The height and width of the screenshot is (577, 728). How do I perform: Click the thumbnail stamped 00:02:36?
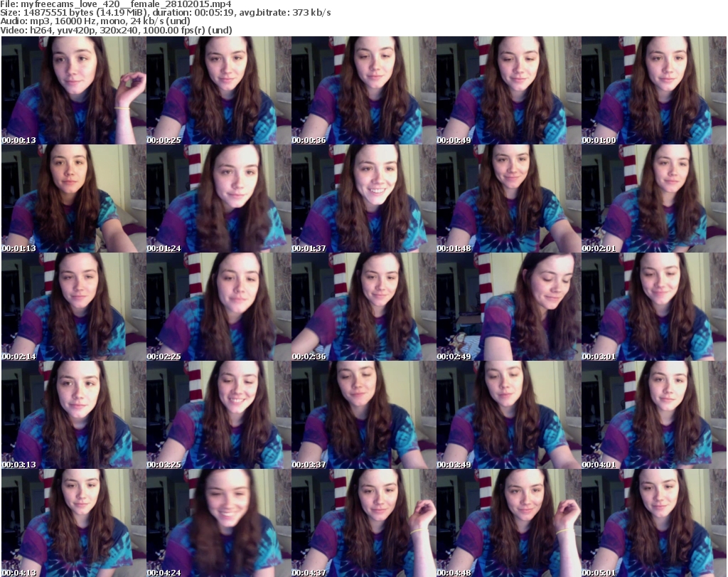363,307
